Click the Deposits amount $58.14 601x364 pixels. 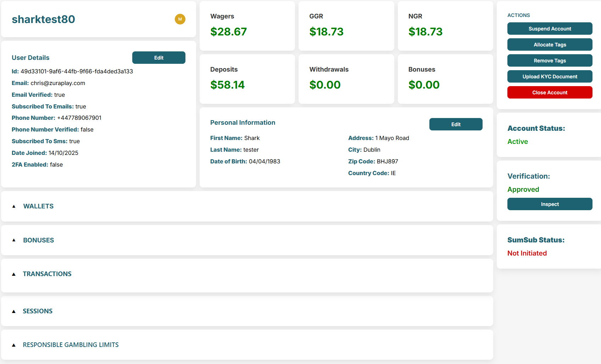227,85
